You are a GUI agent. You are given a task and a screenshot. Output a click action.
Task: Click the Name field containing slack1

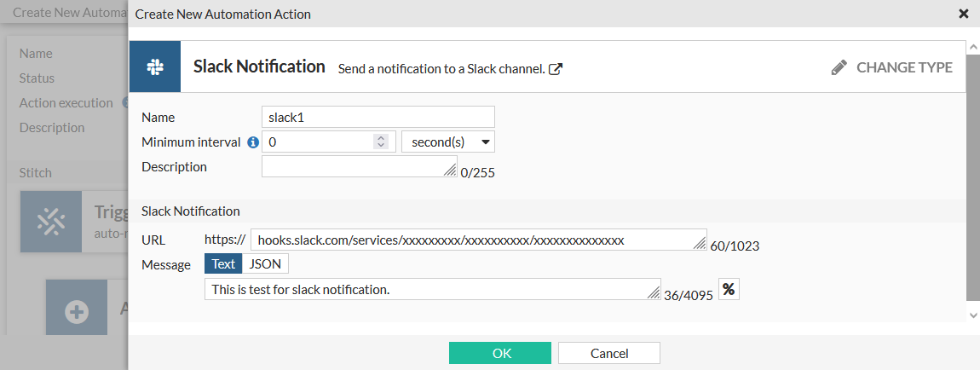coord(378,117)
